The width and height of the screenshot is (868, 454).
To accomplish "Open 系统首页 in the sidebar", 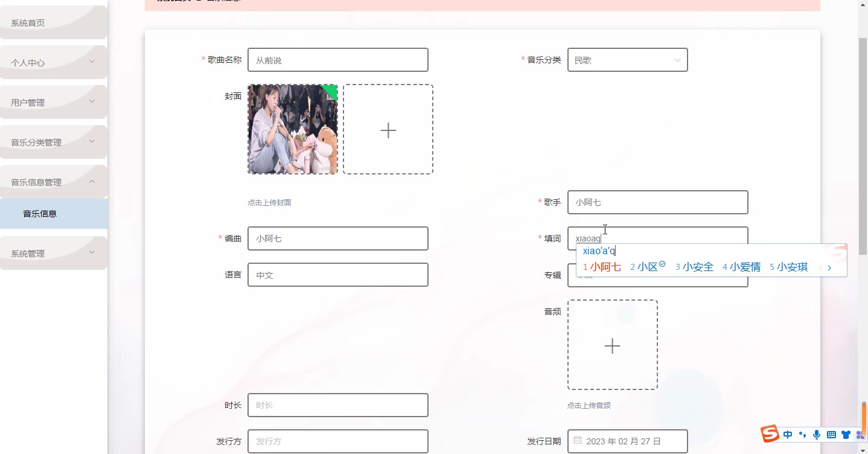I will (x=54, y=22).
